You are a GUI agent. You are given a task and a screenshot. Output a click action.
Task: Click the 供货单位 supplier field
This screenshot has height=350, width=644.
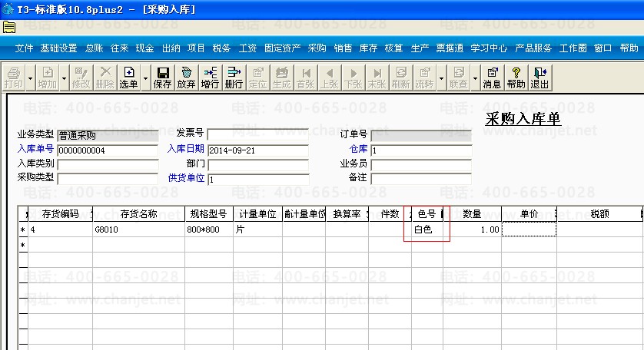258,180
